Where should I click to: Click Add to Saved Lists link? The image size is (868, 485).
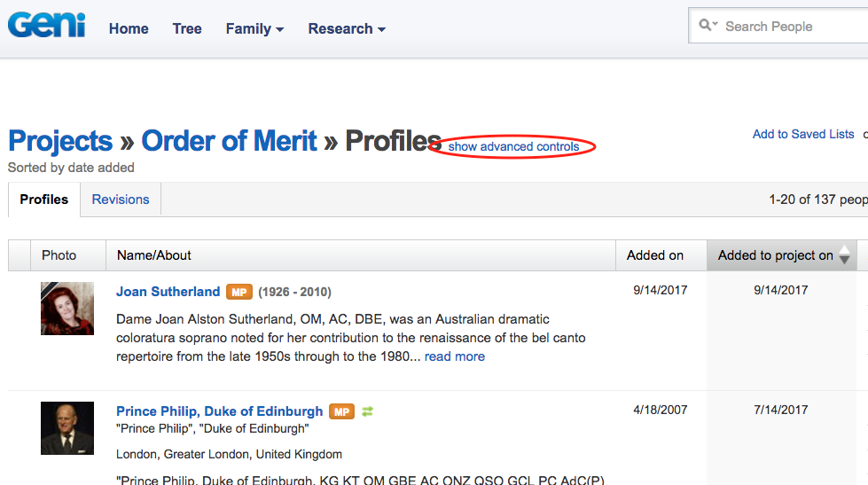(x=803, y=134)
